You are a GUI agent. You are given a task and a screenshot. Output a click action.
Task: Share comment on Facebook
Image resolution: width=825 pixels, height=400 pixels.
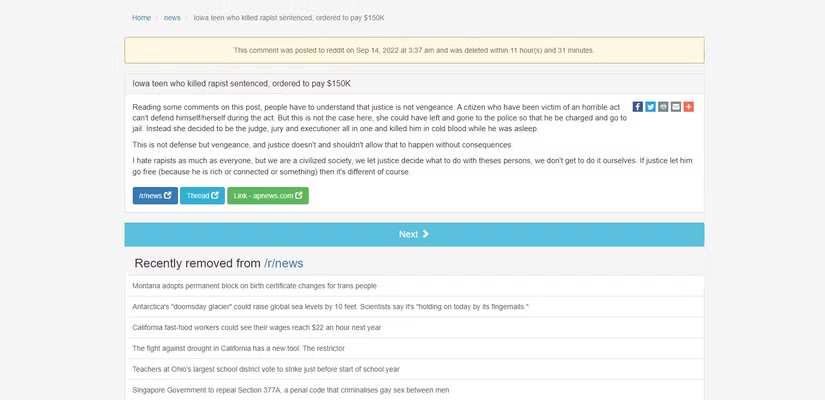tap(638, 107)
